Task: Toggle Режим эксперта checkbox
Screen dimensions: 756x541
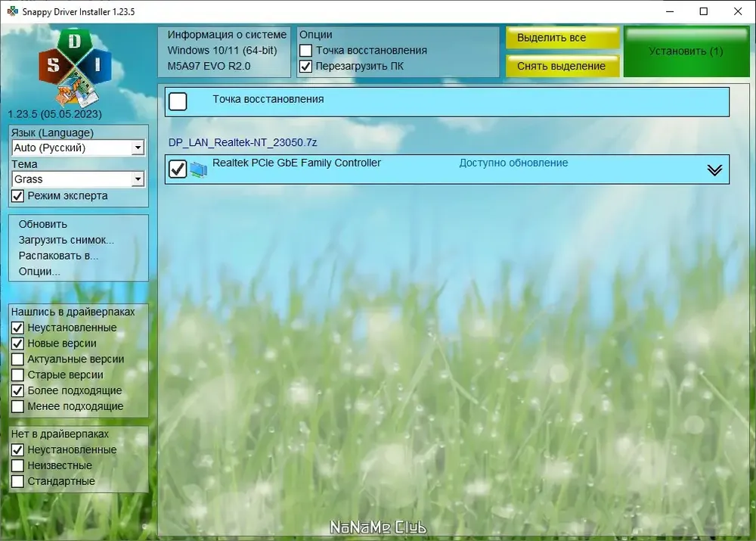Action: click(x=18, y=196)
